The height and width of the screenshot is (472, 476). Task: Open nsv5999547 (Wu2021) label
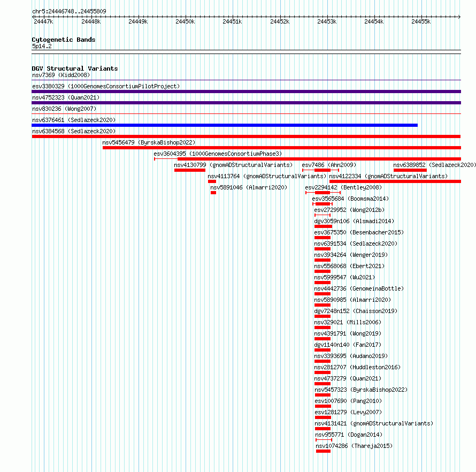(x=344, y=277)
